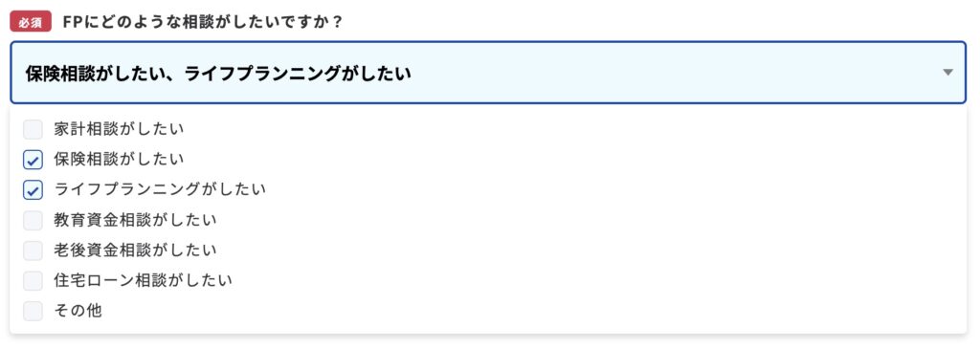Viewport: 980px width, 349px height.
Task: Click the その他 option text
Action: click(78, 311)
